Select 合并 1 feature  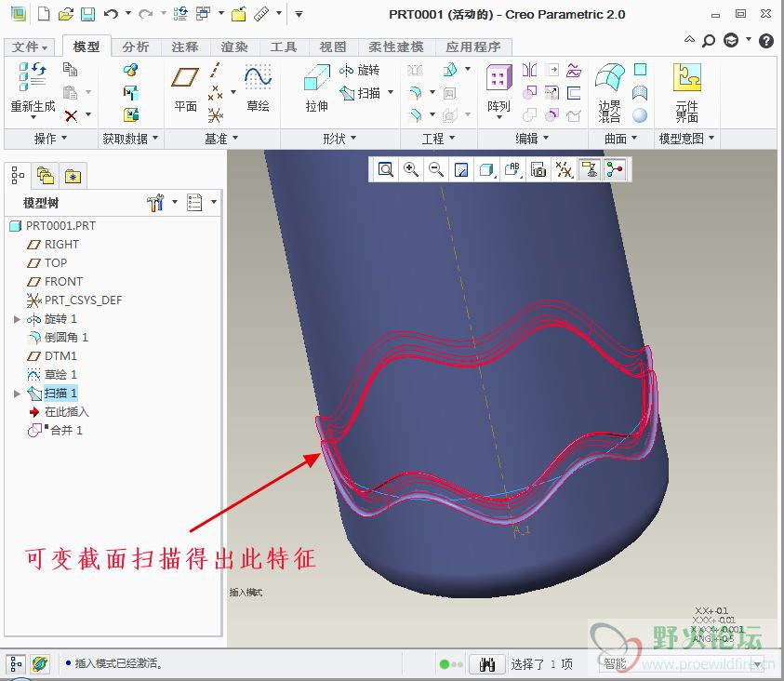coord(55,430)
